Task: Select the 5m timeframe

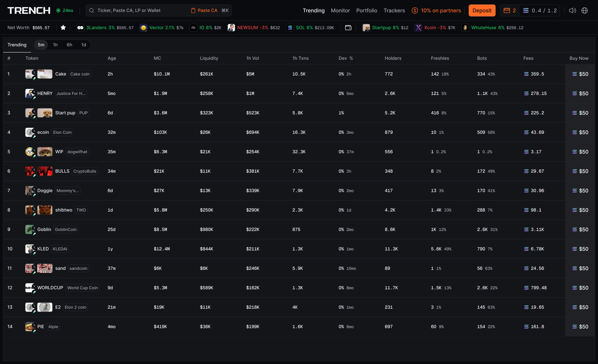Action: [41, 45]
